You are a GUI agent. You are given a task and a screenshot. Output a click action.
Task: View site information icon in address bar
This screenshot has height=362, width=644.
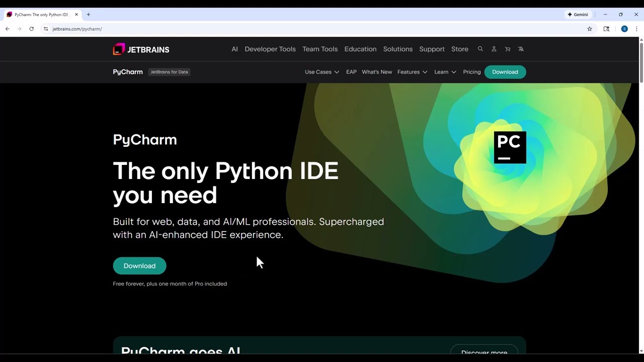pos(46,29)
